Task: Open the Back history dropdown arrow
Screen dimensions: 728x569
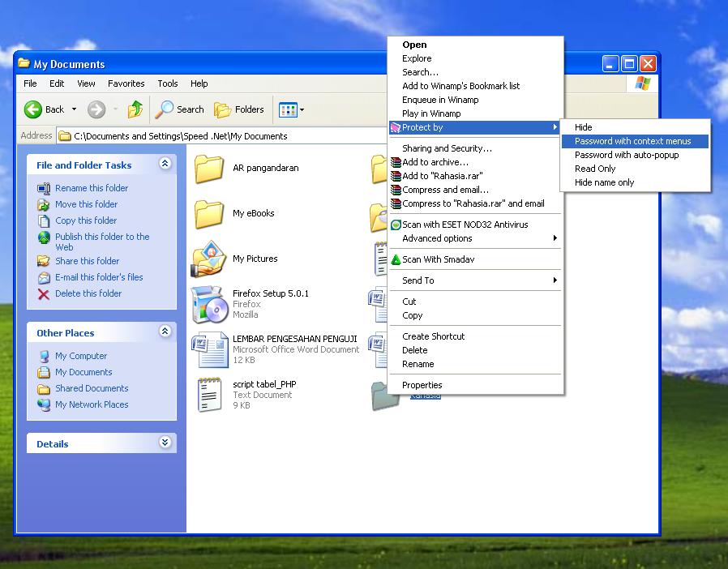Action: click(x=74, y=109)
